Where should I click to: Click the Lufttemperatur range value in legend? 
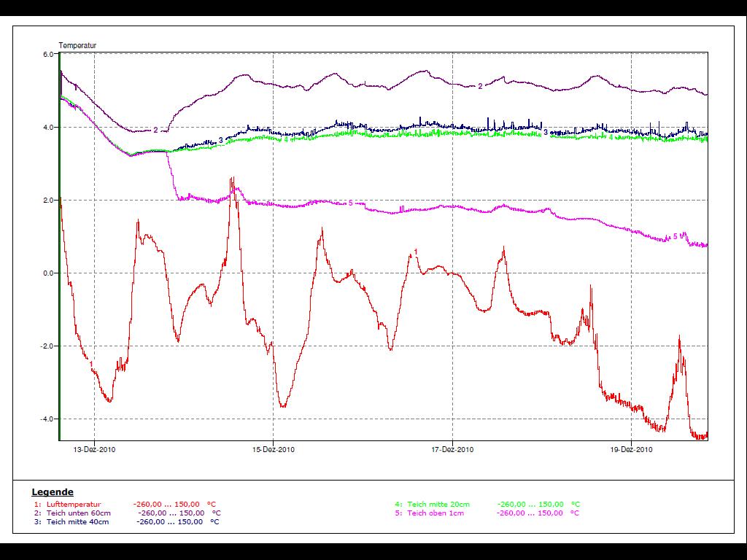[174, 504]
